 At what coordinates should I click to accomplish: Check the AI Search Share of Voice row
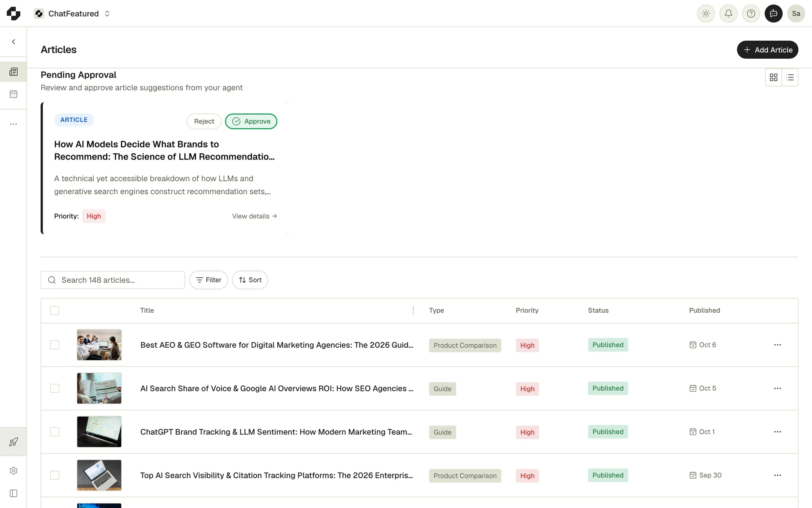tap(55, 388)
